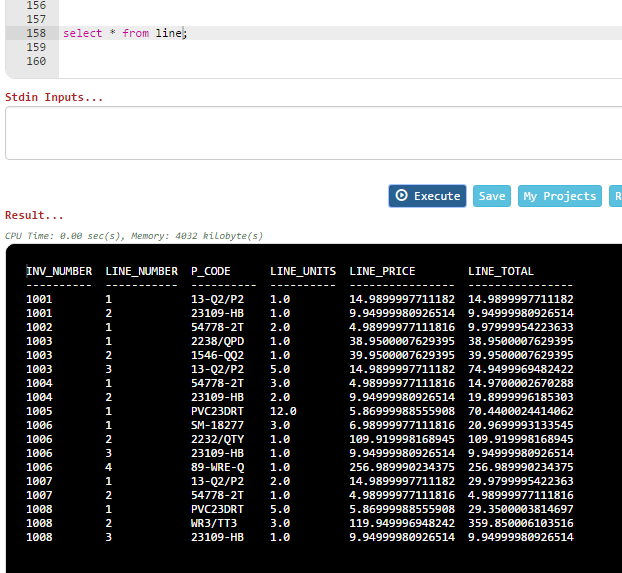The height and width of the screenshot is (573, 622).
Task: Click line total 29.9799995422363
Action: pos(521,481)
